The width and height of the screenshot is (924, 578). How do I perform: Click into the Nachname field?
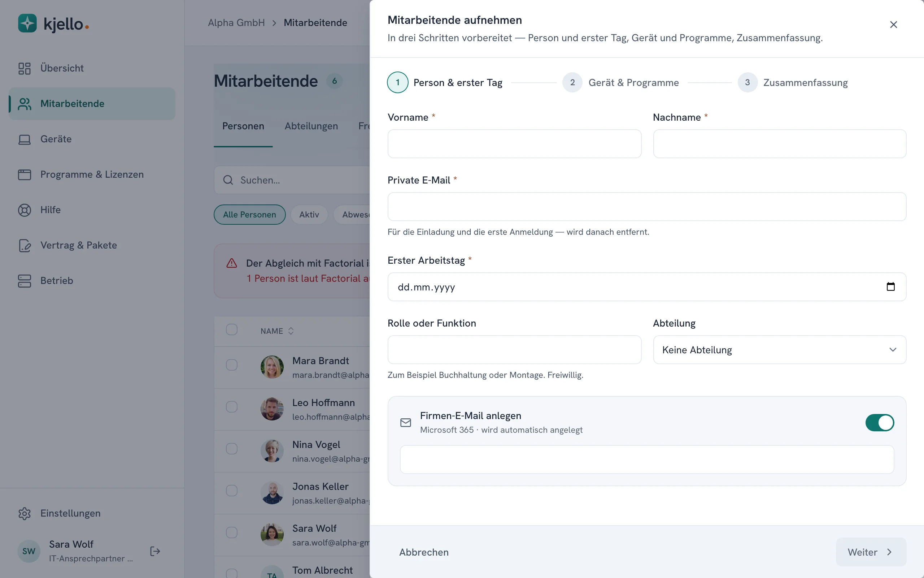click(780, 144)
